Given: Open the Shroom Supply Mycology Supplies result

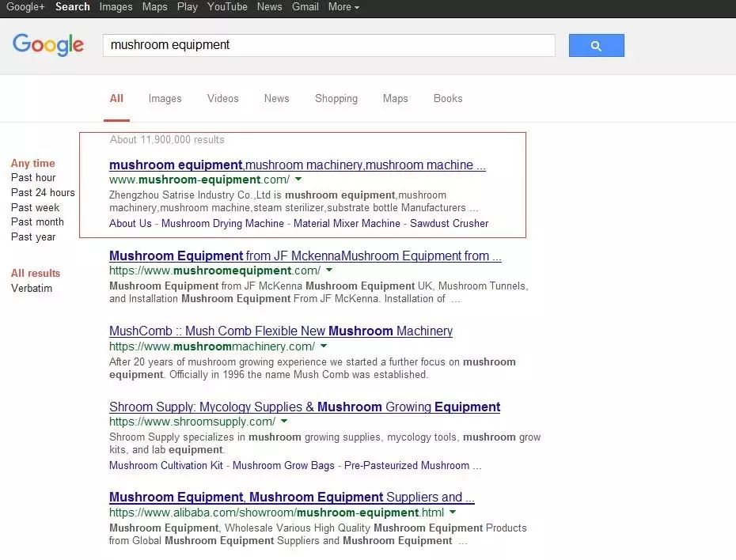Looking at the screenshot, I should click(305, 407).
